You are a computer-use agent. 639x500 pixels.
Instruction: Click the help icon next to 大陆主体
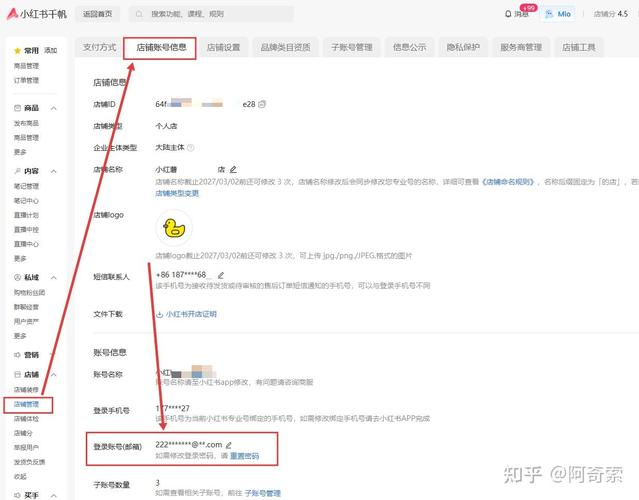190,148
